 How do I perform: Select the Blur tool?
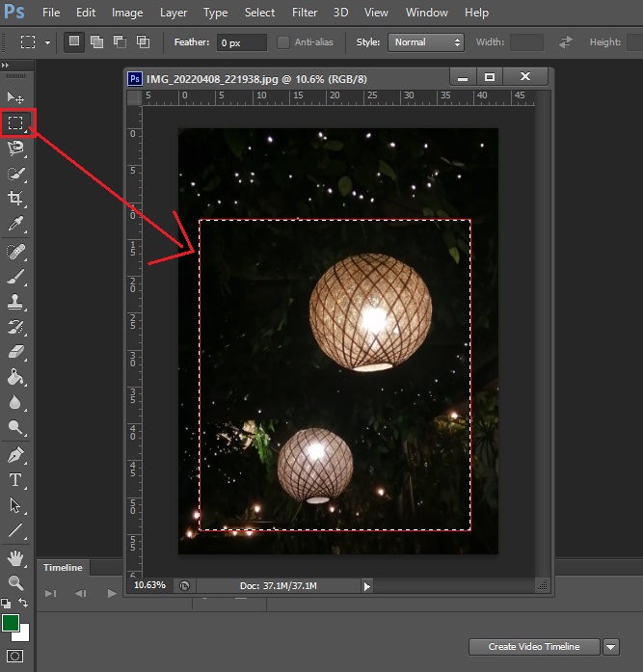click(15, 402)
